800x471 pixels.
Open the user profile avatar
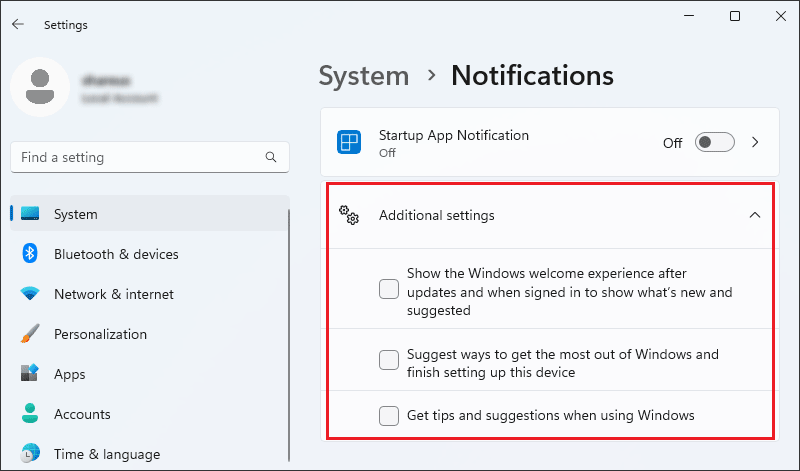click(40, 87)
